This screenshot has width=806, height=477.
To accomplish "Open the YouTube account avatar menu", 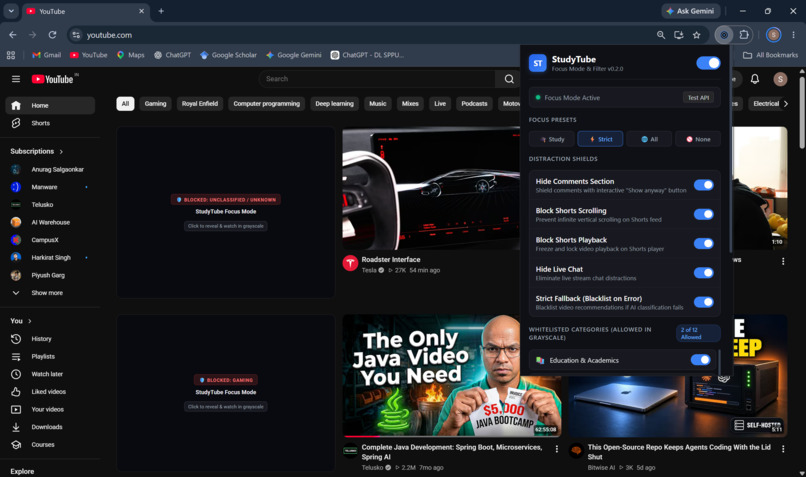I will [x=780, y=79].
